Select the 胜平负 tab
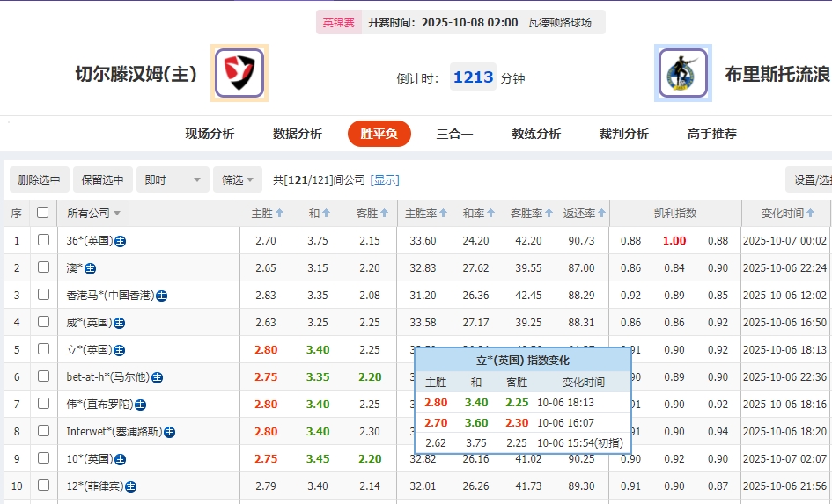Viewport: 832px width, 504px height. click(x=379, y=134)
